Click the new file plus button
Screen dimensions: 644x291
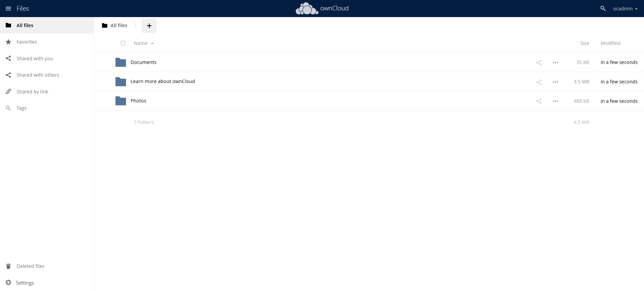click(x=149, y=25)
